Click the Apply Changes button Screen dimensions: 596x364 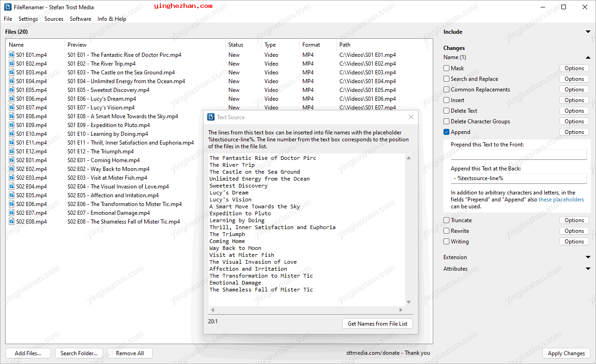pos(566,353)
